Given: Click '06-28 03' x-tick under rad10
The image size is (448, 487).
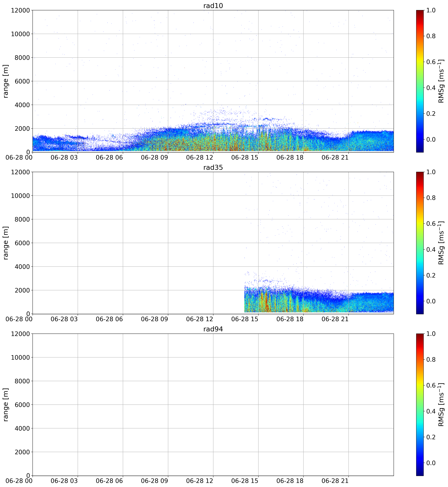Looking at the screenshot, I should click(64, 157).
